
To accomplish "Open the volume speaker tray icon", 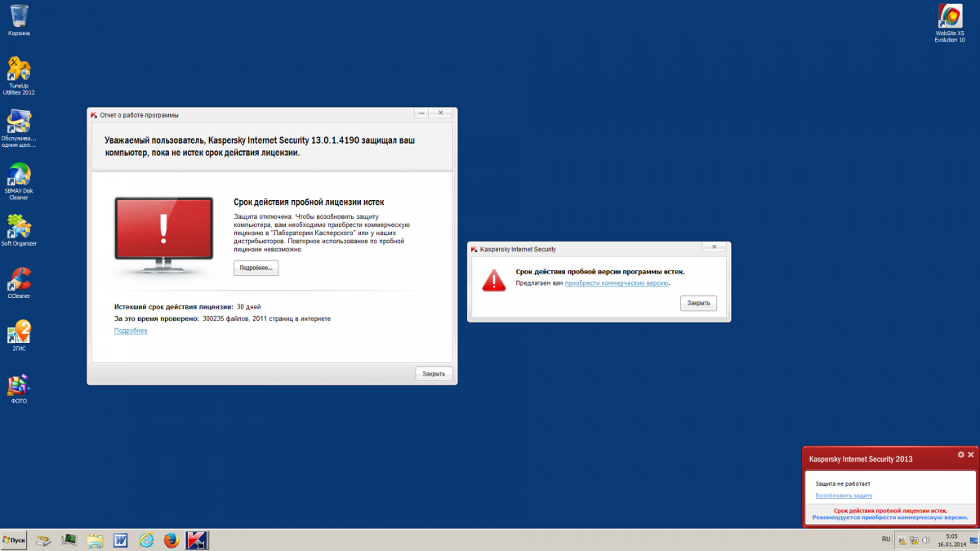I will [927, 540].
